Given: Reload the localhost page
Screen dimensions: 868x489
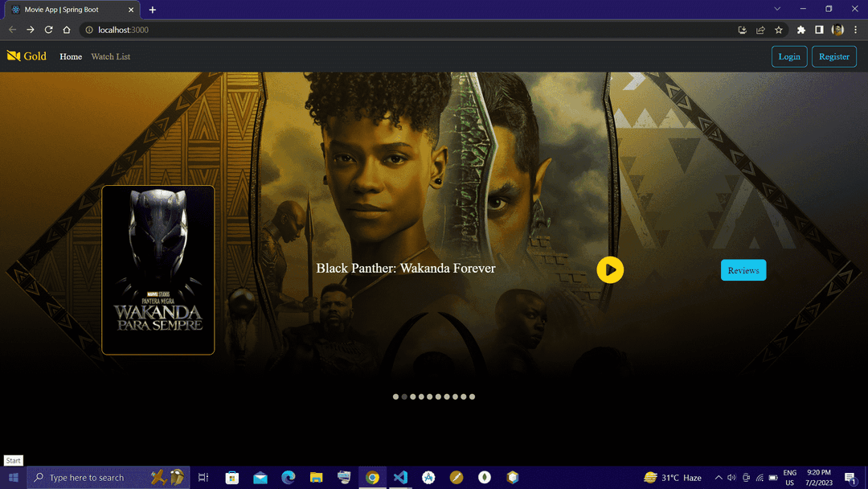Looking at the screenshot, I should tap(49, 30).
